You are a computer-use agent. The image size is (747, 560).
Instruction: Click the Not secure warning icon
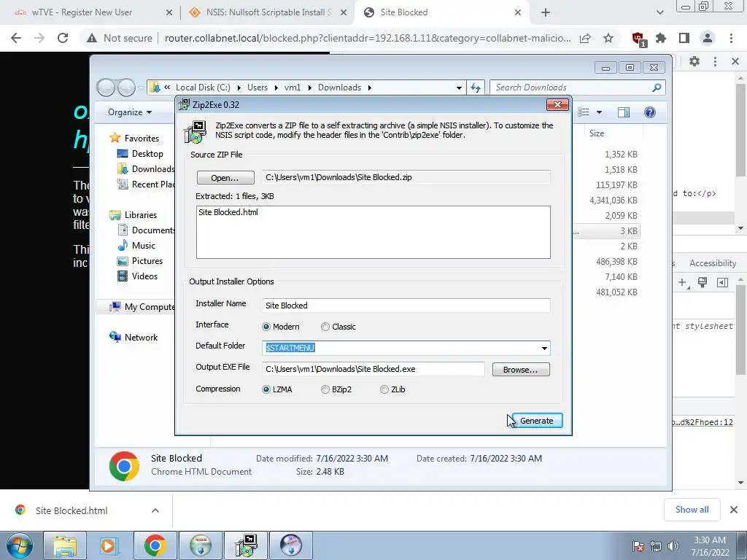pyautogui.click(x=92, y=38)
